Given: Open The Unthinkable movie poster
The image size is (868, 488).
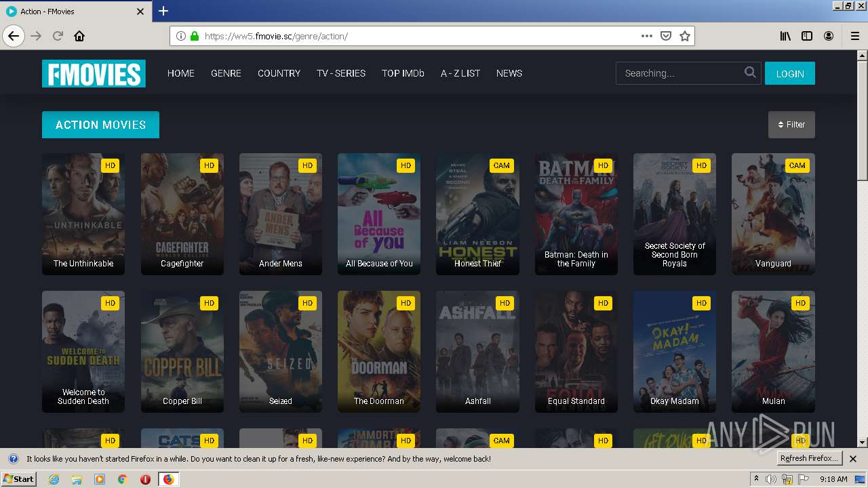Looking at the screenshot, I should [x=83, y=214].
